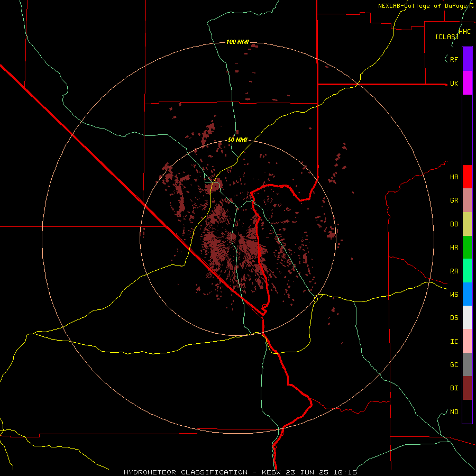Image resolution: width=476 pixels, height=476 pixels.
Task: Click the RA legend label
Action: pyautogui.click(x=454, y=271)
